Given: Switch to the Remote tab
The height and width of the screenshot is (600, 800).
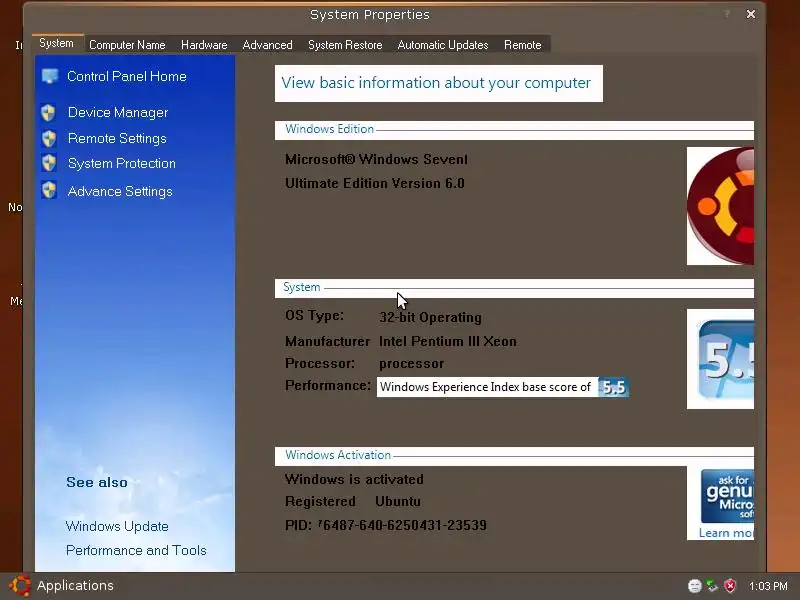Looking at the screenshot, I should tap(522, 45).
